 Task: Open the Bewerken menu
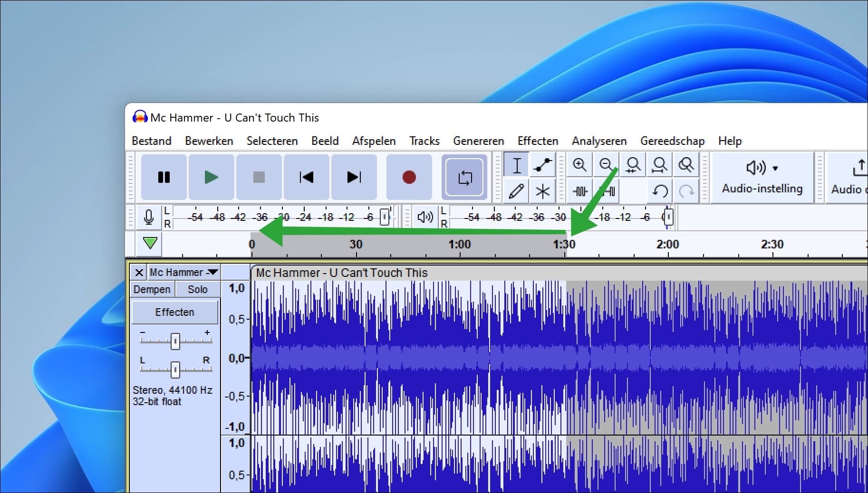(x=209, y=141)
